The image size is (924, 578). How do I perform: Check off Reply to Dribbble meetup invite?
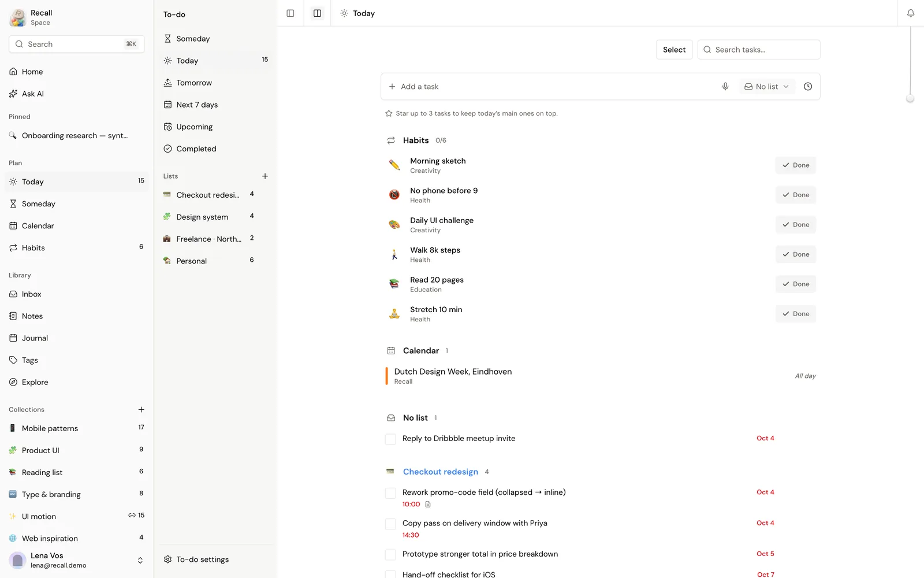(x=390, y=439)
